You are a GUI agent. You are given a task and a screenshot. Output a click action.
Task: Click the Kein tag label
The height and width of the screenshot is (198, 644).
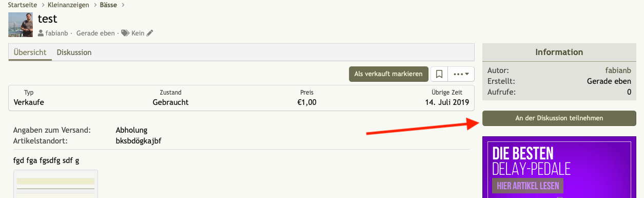[x=138, y=33]
